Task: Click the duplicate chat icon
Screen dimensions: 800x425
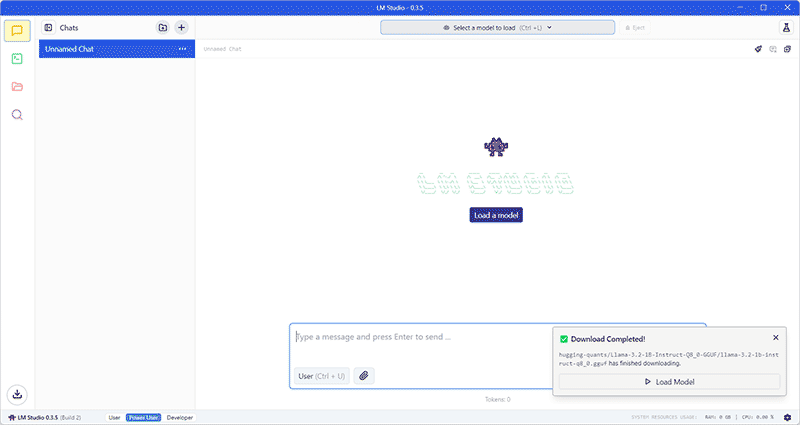Action: point(787,49)
